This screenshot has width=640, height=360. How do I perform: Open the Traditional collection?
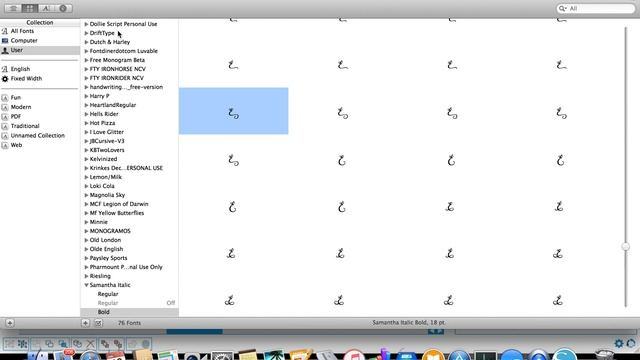click(x=25, y=126)
